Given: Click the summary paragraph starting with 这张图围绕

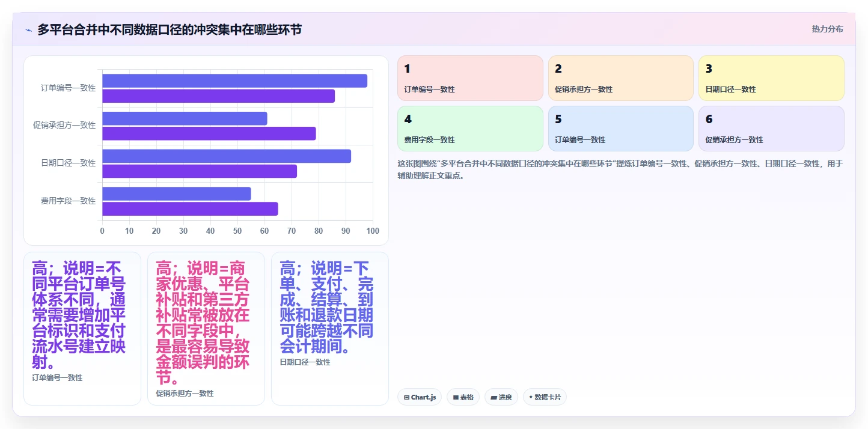Looking at the screenshot, I should pyautogui.click(x=620, y=169).
